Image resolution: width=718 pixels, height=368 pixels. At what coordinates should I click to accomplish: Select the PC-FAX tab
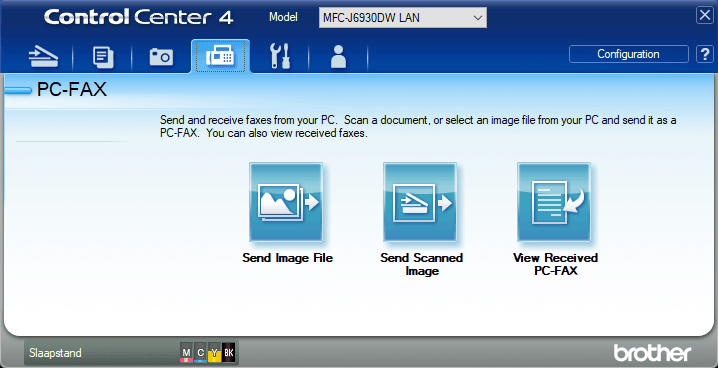[220, 57]
